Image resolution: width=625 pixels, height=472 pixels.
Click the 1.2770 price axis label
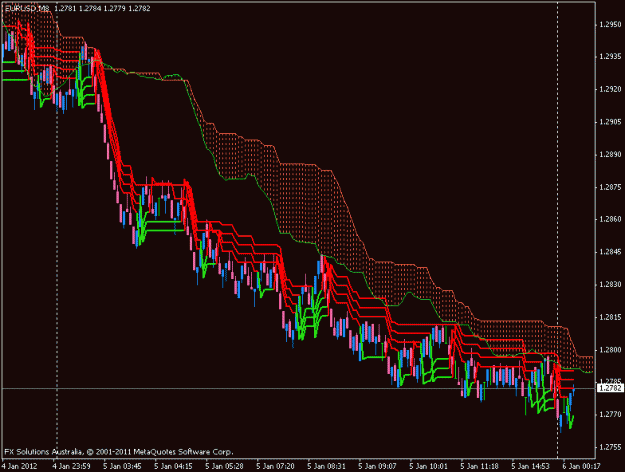tap(610, 415)
